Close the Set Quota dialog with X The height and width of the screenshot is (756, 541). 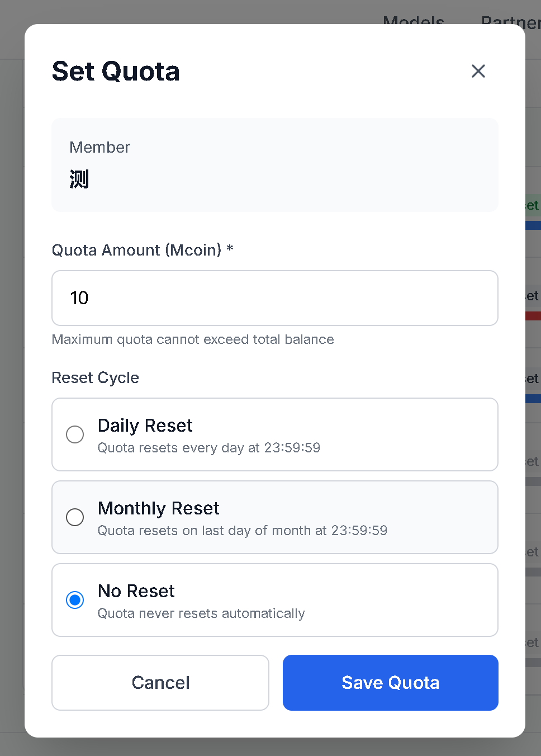(478, 71)
